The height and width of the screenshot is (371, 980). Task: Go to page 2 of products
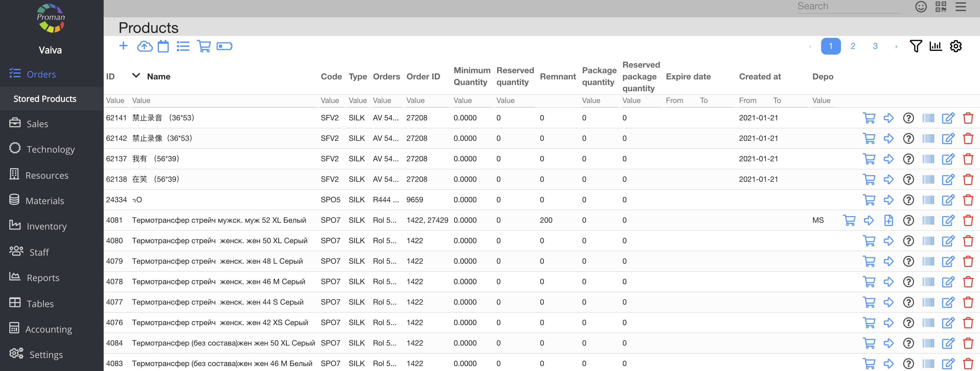tap(853, 47)
